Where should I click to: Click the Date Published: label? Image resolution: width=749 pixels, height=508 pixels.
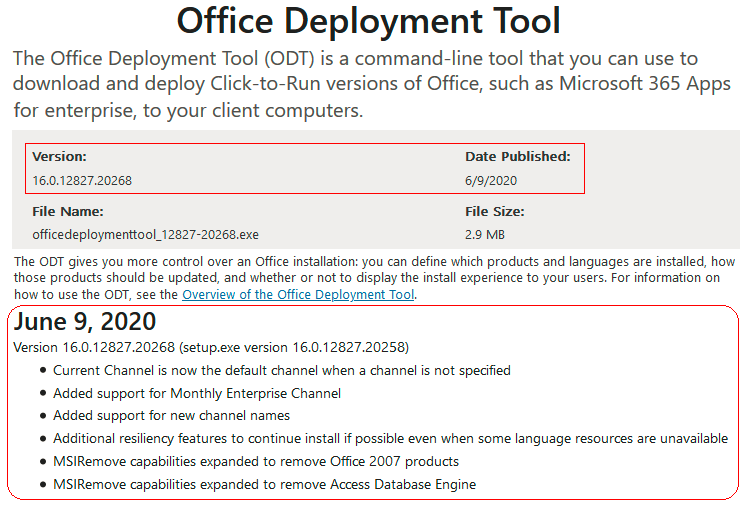tap(518, 157)
